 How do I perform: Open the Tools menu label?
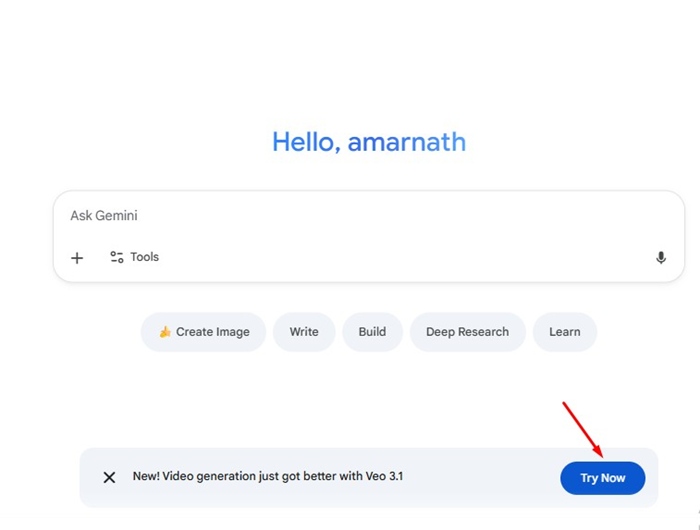[x=145, y=257]
